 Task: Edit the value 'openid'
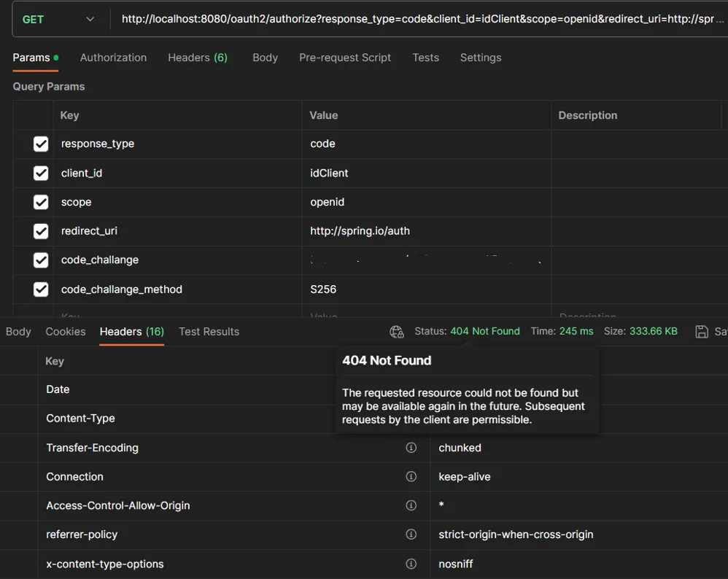click(x=426, y=202)
